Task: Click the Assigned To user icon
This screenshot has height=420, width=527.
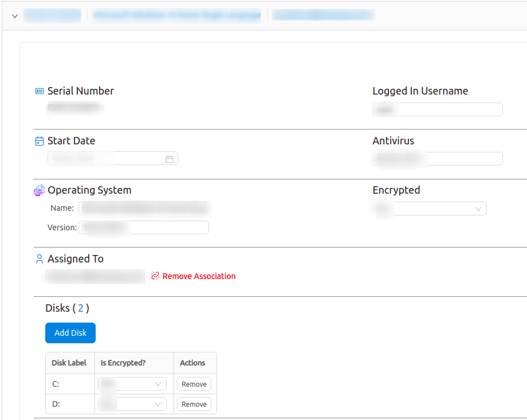Action: coord(40,259)
